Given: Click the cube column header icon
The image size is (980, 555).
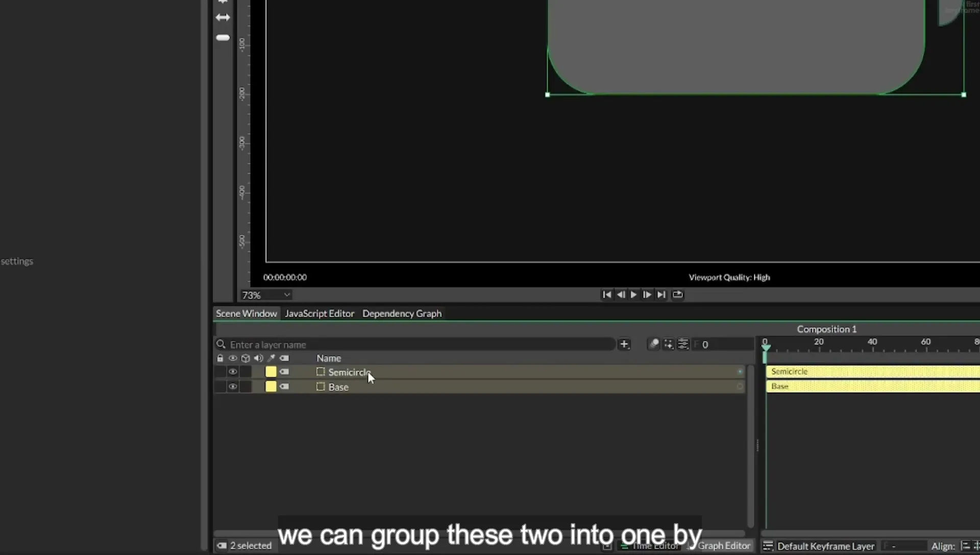Looking at the screenshot, I should point(246,359).
